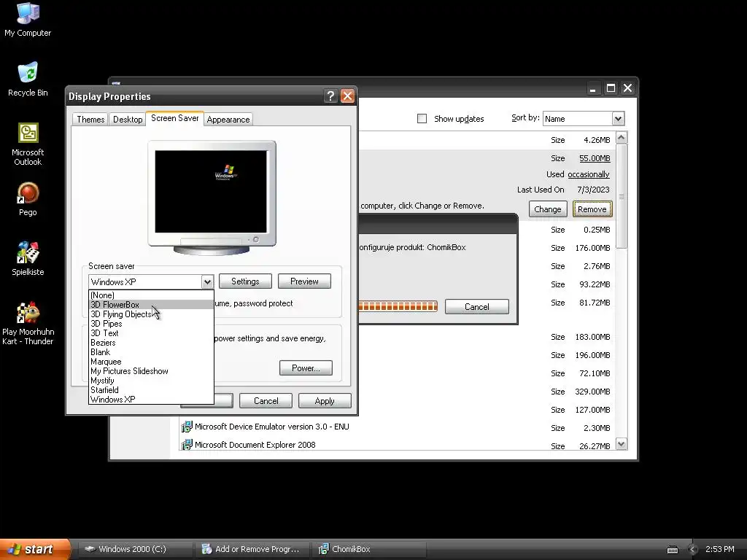The width and height of the screenshot is (747, 560).
Task: Select Microsoft Device Emulator version 3.0 - ENU
Action: pyautogui.click(x=272, y=427)
